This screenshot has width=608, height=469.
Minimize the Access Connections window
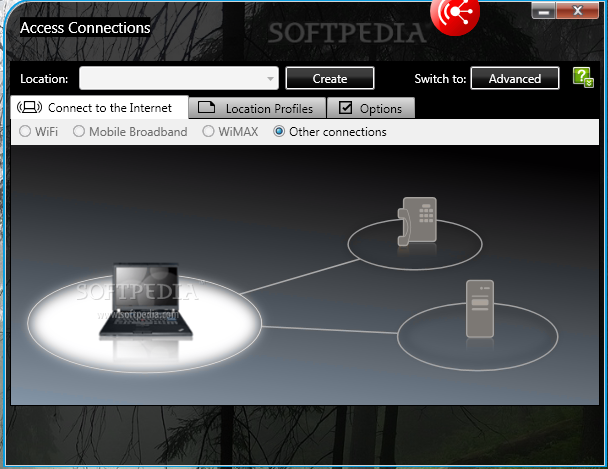point(544,10)
